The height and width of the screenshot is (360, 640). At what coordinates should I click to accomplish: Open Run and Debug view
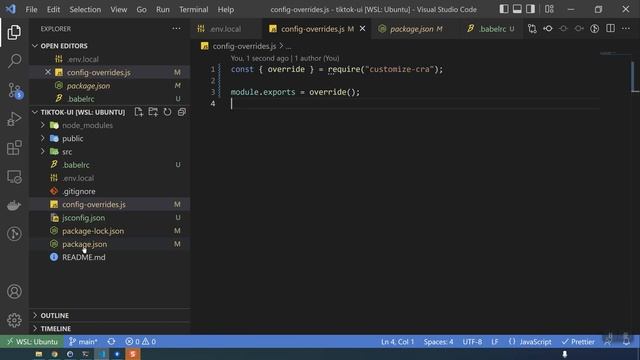click(x=14, y=119)
